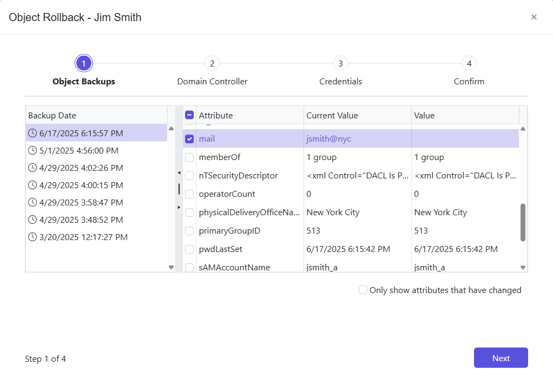The height and width of the screenshot is (392, 553).
Task: Click the step 4 Confirm circle
Action: pos(469,63)
